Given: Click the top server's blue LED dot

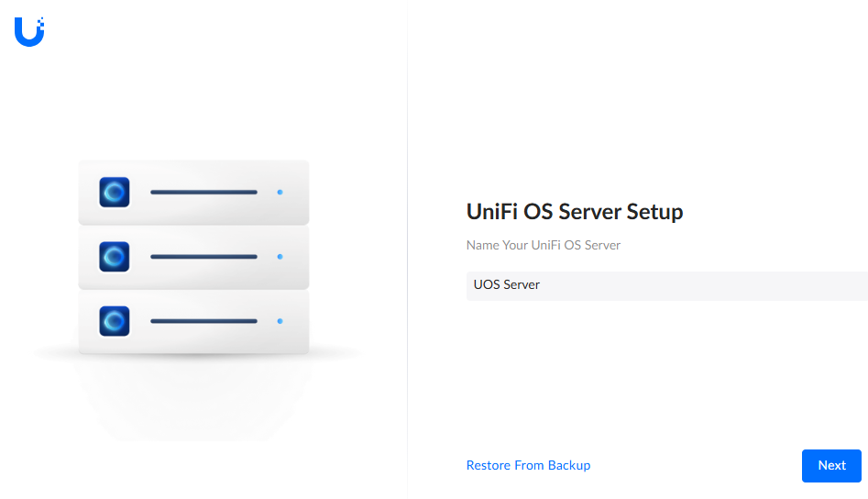Looking at the screenshot, I should coord(280,193).
